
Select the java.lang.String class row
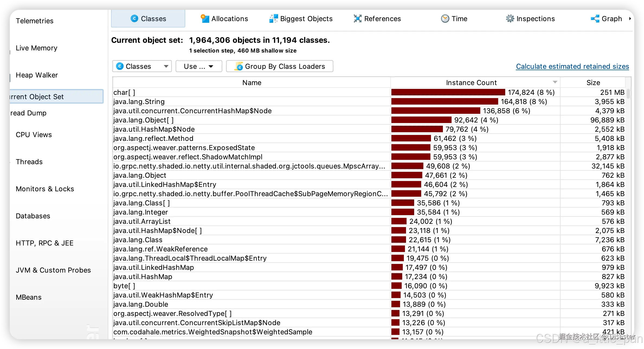139,102
